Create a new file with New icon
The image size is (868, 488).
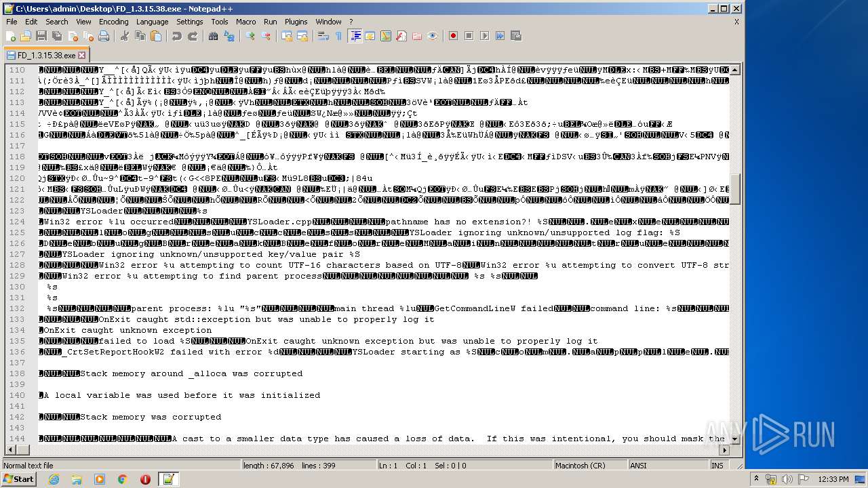coord(11,36)
